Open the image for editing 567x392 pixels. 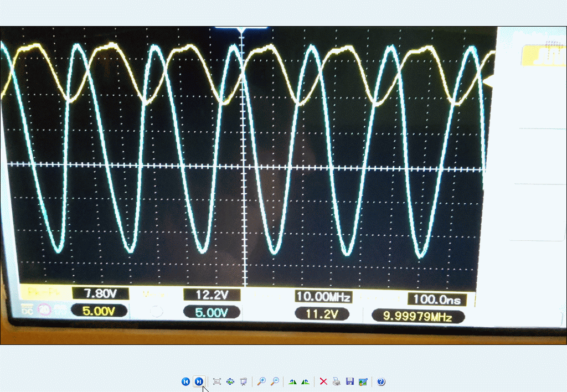(x=363, y=381)
